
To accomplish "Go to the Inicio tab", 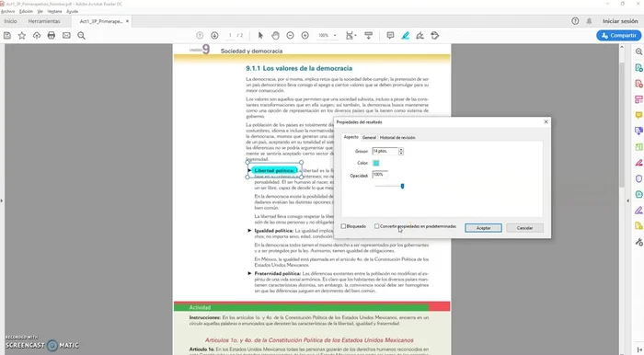I will tap(11, 21).
